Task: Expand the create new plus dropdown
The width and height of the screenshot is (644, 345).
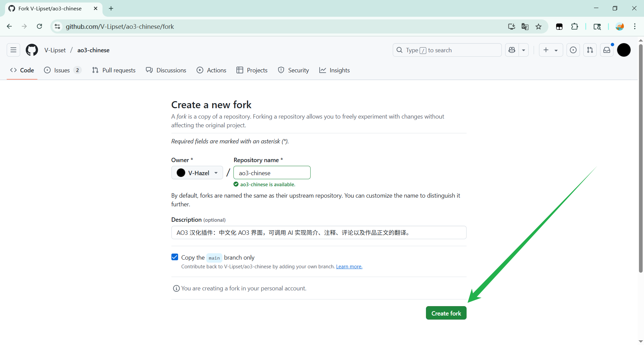Action: coord(551,50)
